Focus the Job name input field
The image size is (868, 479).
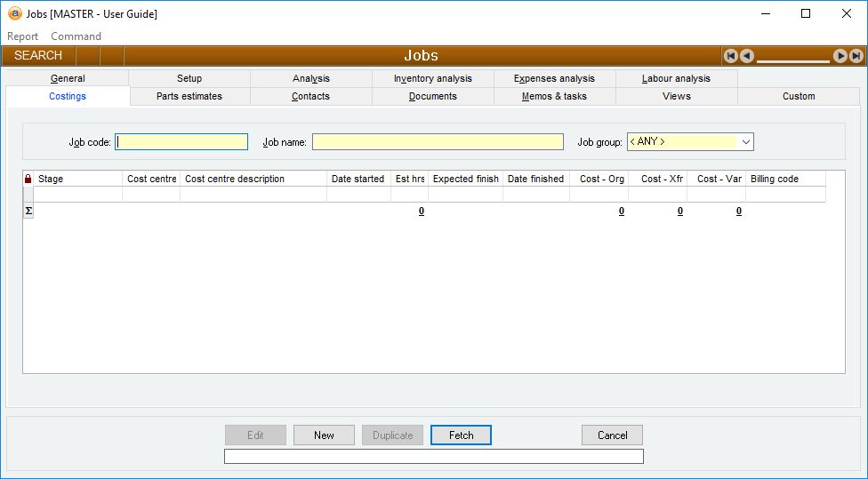438,142
